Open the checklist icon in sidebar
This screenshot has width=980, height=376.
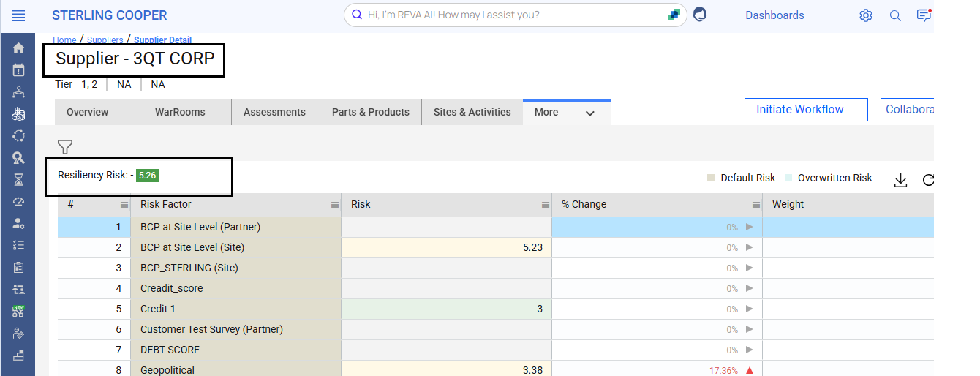(18, 246)
